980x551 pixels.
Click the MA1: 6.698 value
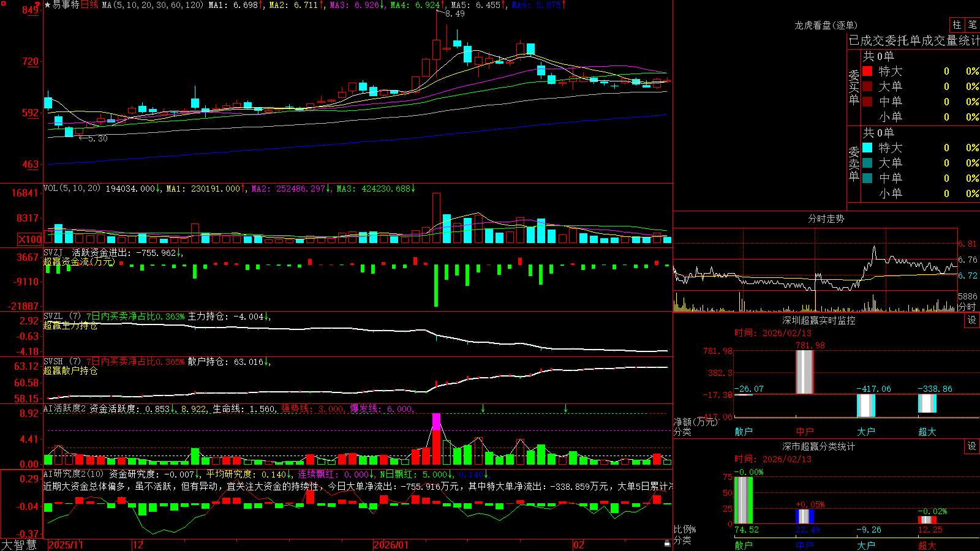236,5
